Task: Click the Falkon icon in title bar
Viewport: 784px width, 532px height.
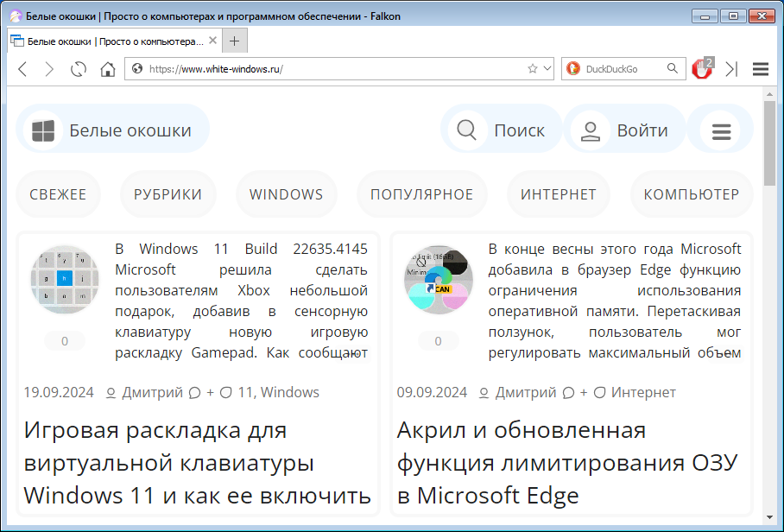Action: 16,16
